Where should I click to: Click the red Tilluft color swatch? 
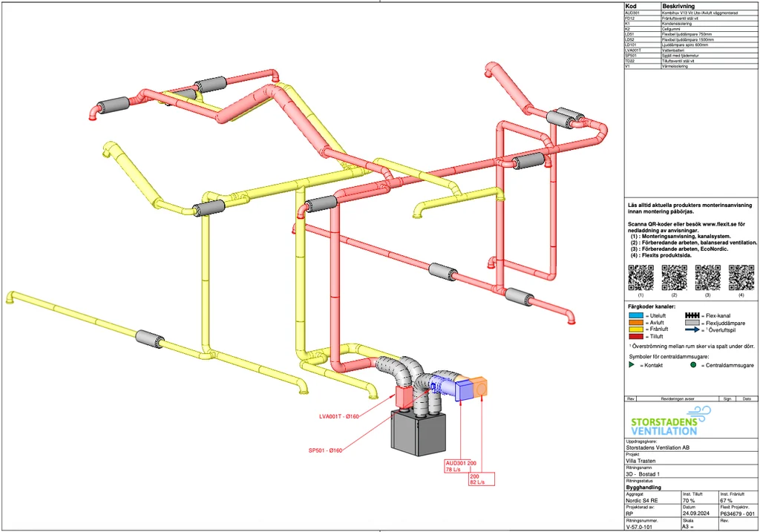point(635,336)
